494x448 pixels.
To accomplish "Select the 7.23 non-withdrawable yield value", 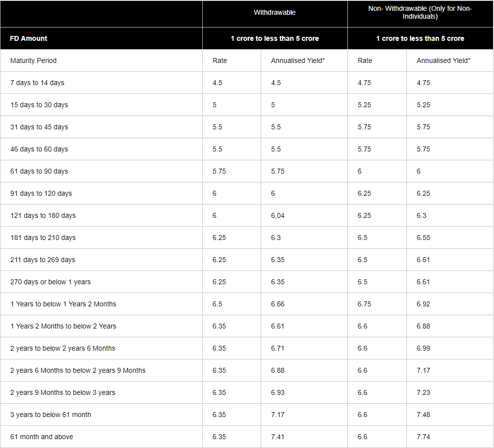I will tap(423, 392).
